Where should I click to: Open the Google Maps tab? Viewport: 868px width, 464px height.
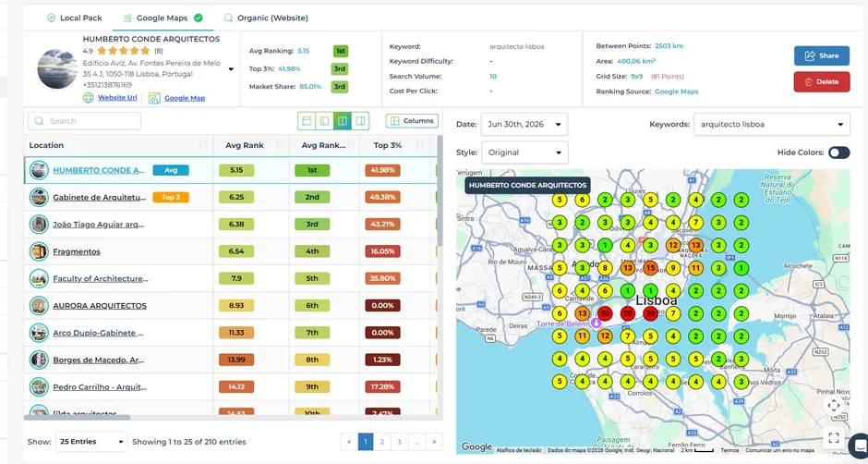click(x=163, y=18)
